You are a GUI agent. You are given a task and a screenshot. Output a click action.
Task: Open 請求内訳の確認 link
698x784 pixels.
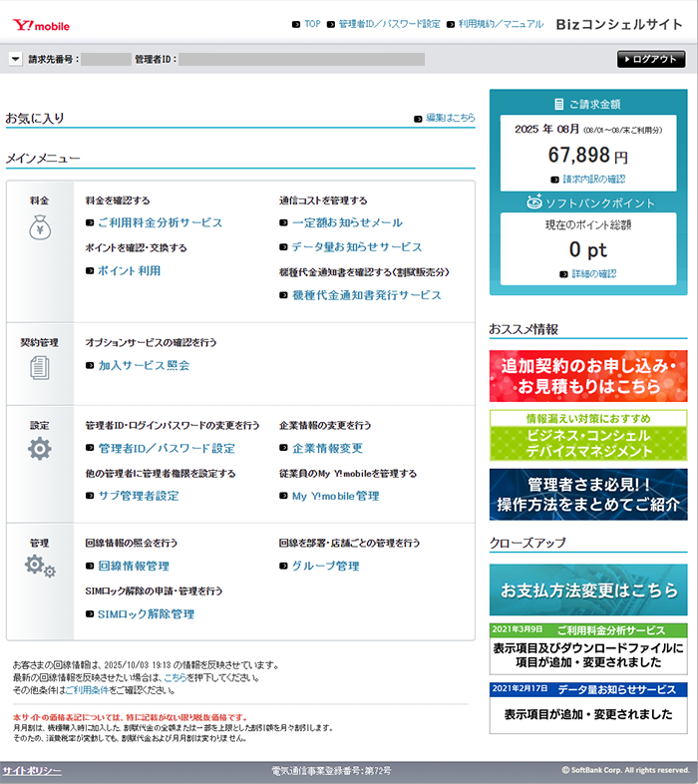(593, 179)
